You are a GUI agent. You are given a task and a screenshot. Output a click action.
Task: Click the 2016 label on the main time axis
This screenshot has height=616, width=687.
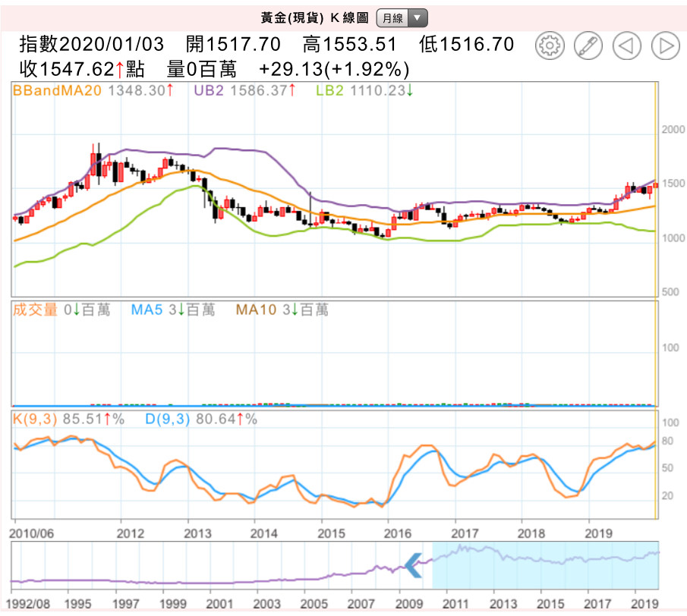pyautogui.click(x=388, y=532)
